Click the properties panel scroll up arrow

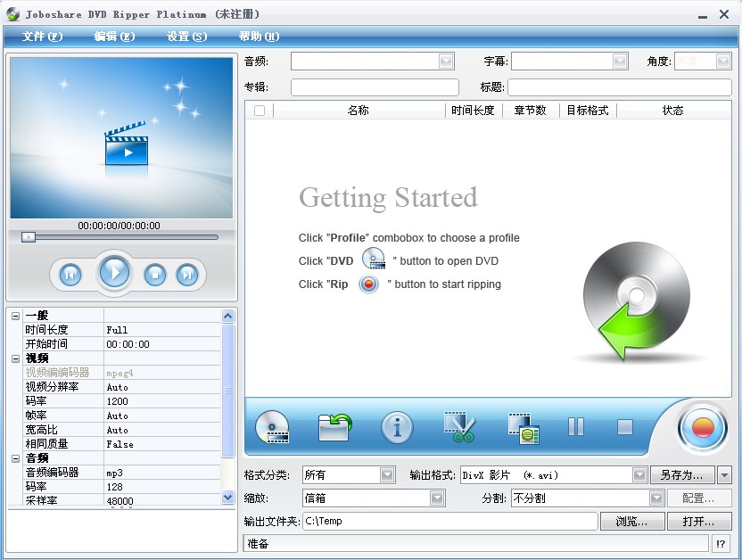click(227, 316)
